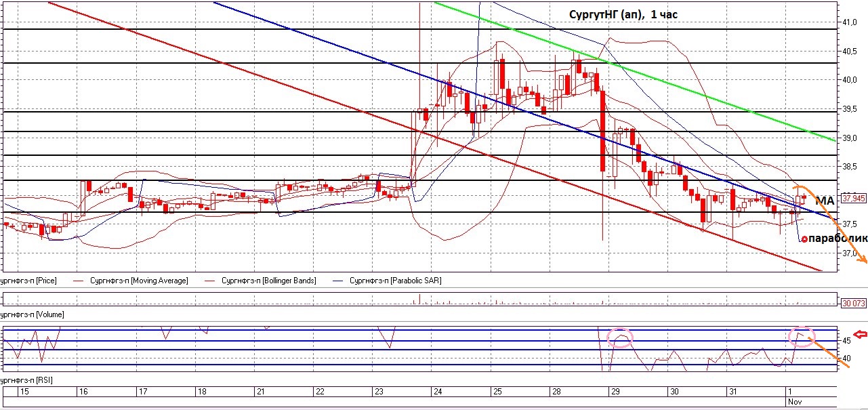Click the 40,5 price axis label
The height and width of the screenshot is (410, 868).
850,52
